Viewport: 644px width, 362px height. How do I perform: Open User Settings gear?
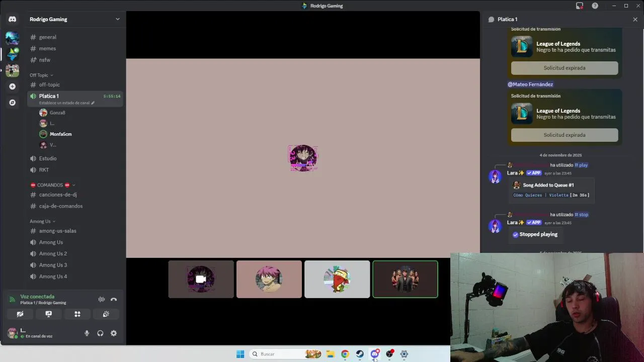point(114,333)
